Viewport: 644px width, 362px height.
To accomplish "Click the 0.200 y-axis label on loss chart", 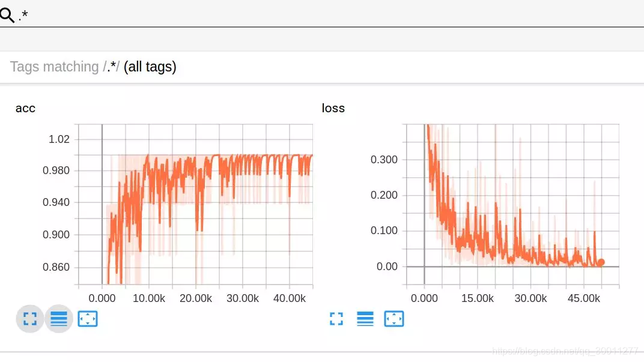I will (x=384, y=195).
